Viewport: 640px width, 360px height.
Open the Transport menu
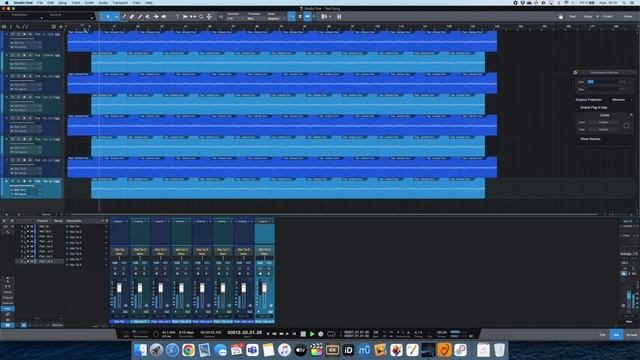click(120, 3)
